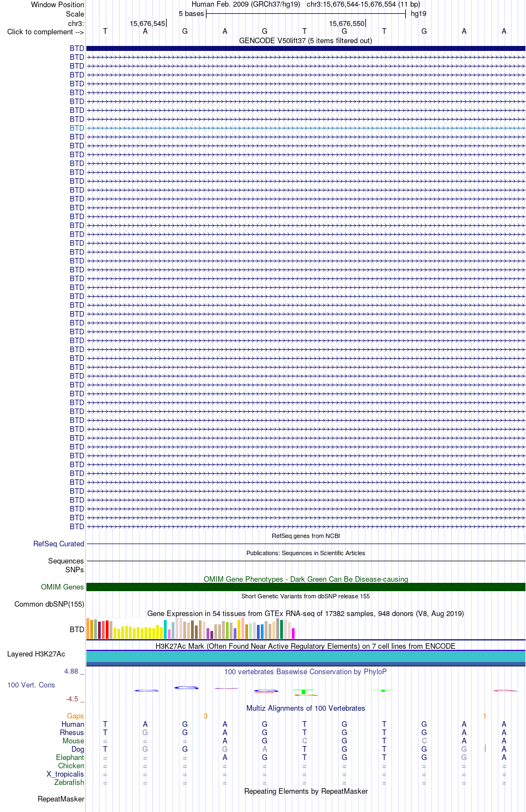
Task: Open the RepeatMasker track label
Action: pos(61,799)
